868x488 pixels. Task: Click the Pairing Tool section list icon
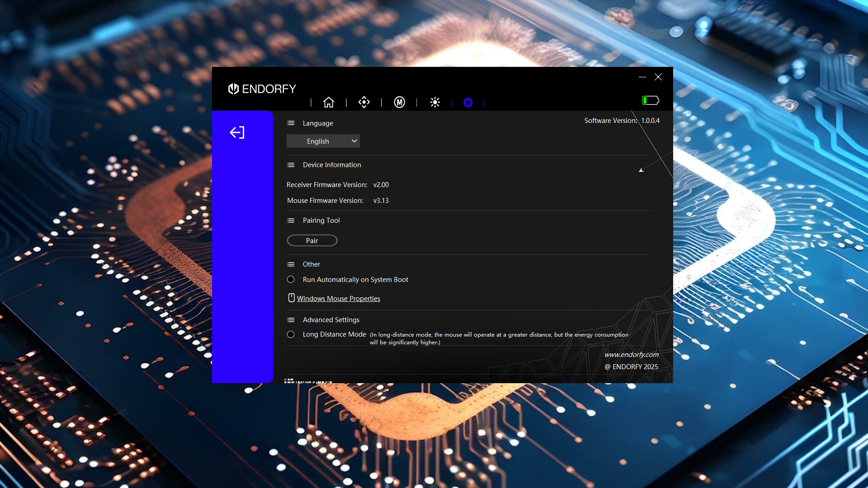(291, 221)
